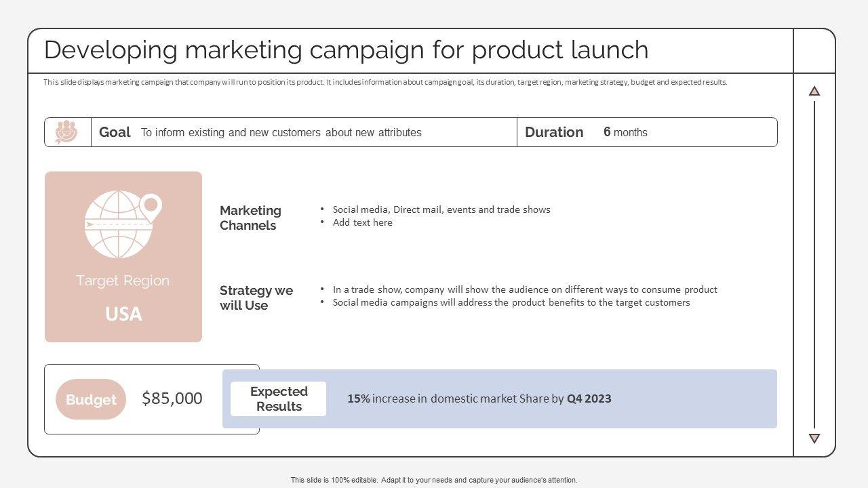Select the $85,000 budget amount
868x488 pixels.
point(172,399)
